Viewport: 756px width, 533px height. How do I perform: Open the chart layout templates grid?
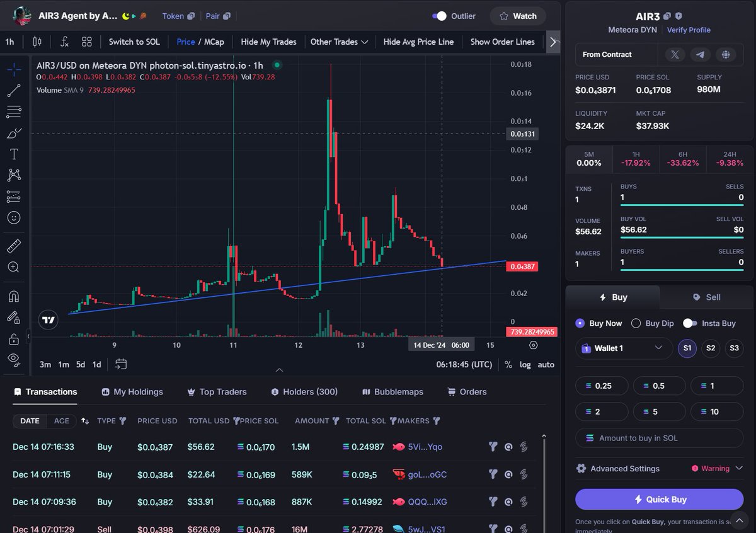[x=87, y=42]
